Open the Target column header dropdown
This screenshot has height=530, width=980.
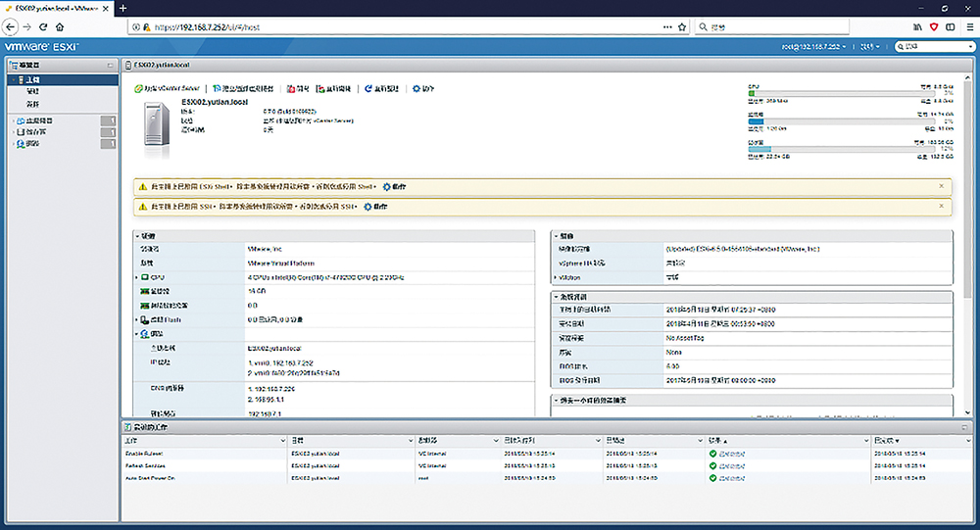(411, 441)
